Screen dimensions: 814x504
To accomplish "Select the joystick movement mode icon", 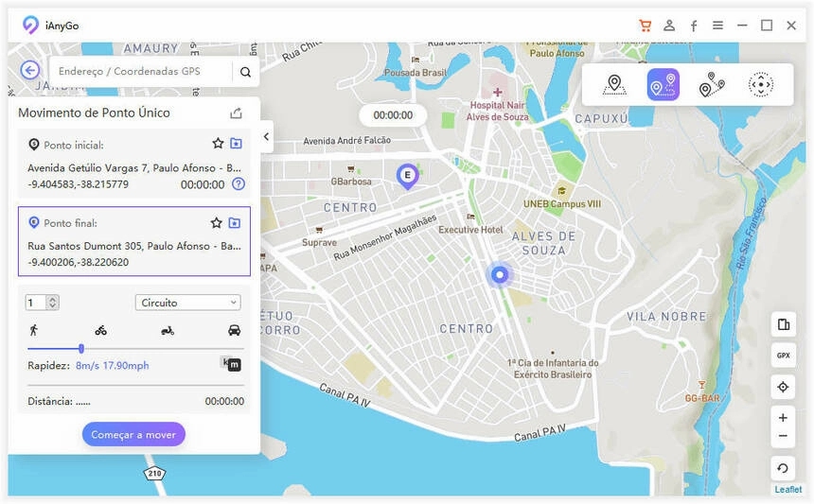I will point(761,84).
